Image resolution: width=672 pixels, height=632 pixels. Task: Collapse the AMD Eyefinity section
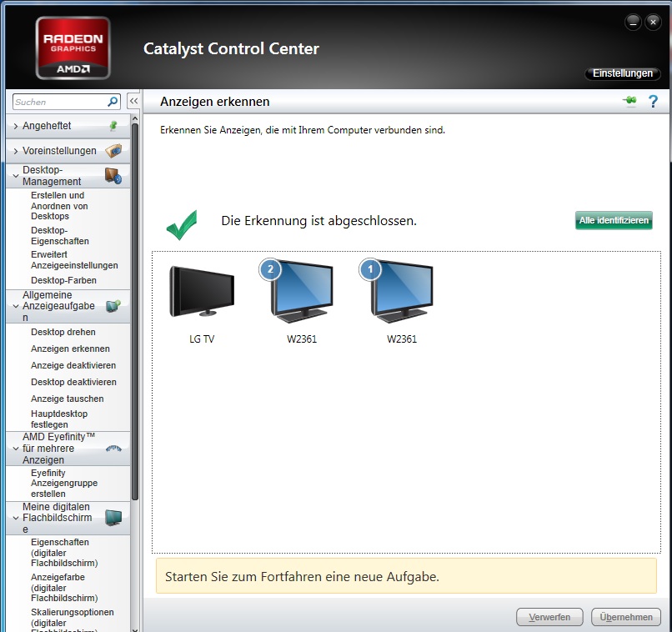pyautogui.click(x=16, y=449)
